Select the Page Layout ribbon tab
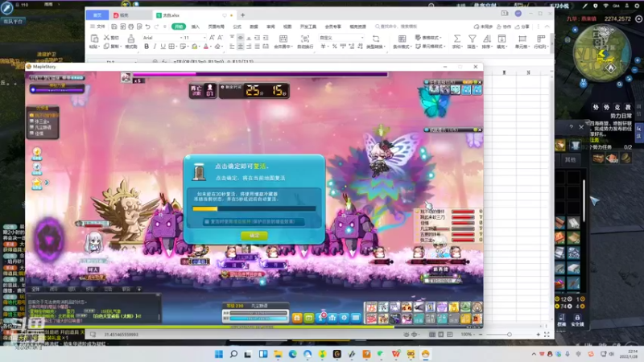Screen dimensions: 644x362 216,27
